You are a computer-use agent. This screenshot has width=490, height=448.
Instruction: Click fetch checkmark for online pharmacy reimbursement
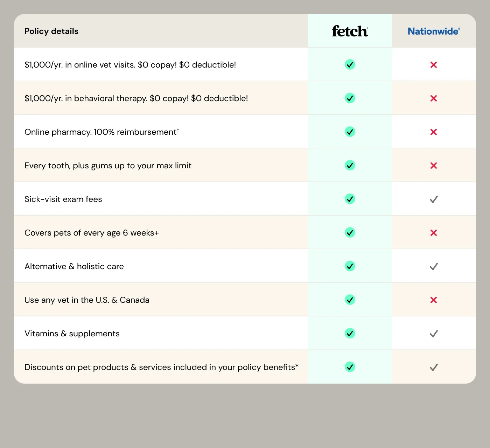(350, 132)
